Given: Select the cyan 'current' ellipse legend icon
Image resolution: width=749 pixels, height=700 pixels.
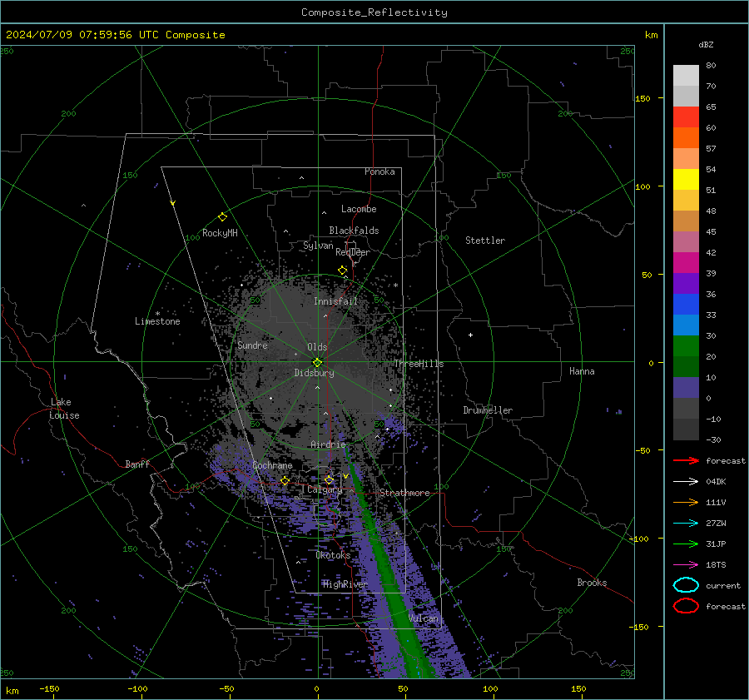Looking at the screenshot, I should pos(686,585).
